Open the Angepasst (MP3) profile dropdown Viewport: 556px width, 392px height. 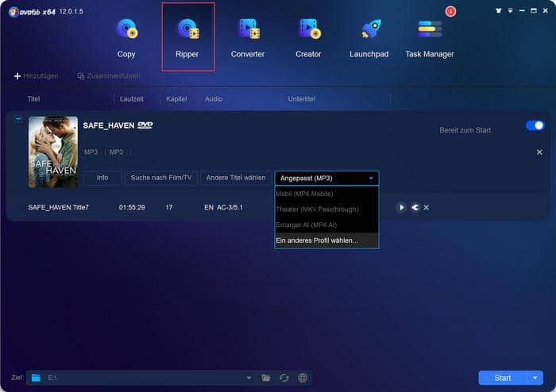326,178
